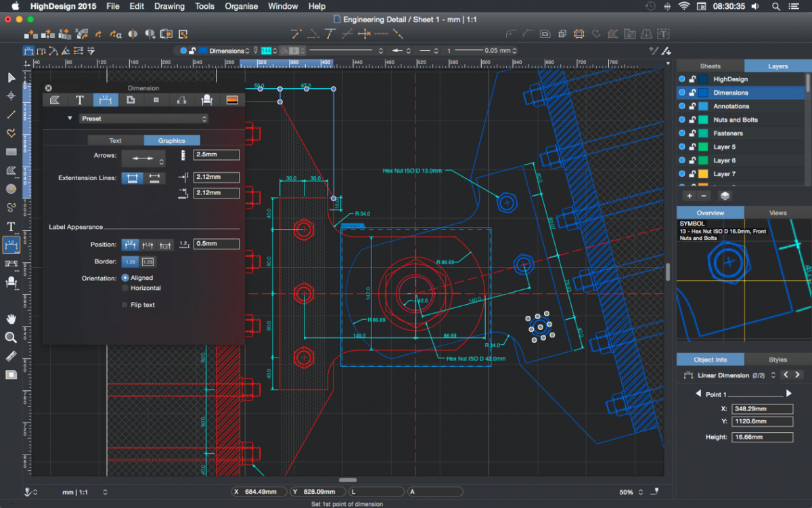
Task: Switch to the Graphics tab
Action: coord(171,140)
